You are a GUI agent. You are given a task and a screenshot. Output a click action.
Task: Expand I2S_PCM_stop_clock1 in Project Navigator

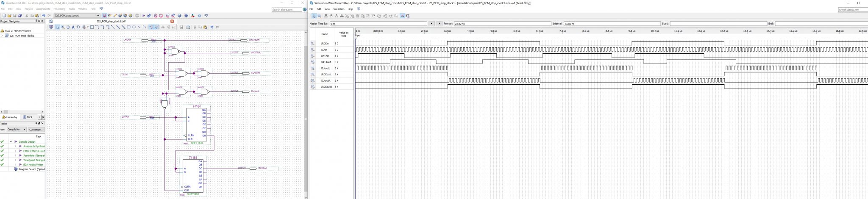point(2,36)
